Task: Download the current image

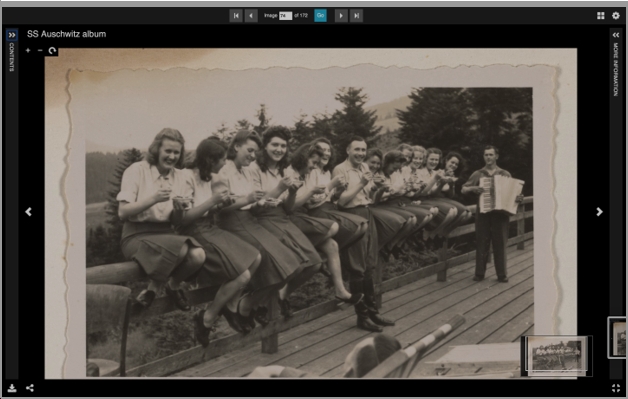Action: tap(12, 388)
